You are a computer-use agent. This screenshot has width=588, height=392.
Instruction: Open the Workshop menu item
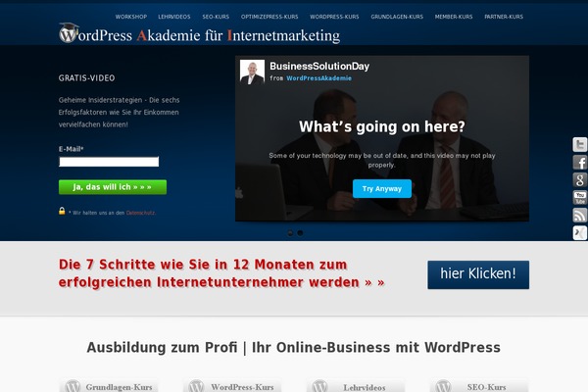click(x=131, y=17)
